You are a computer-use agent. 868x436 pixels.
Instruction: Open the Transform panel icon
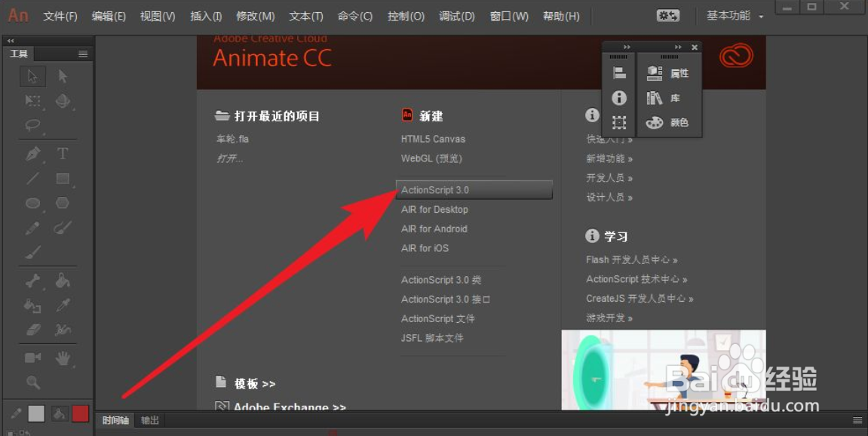pyautogui.click(x=619, y=122)
